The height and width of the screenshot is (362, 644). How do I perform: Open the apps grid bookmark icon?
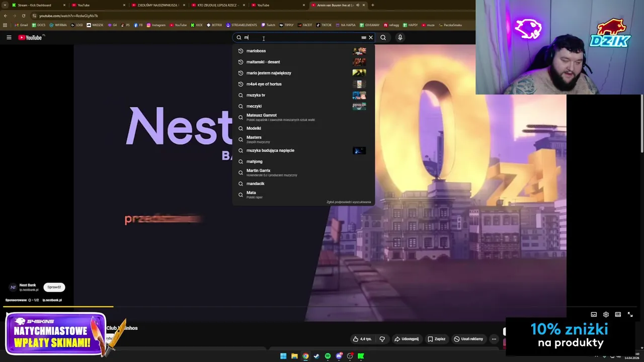point(5,25)
